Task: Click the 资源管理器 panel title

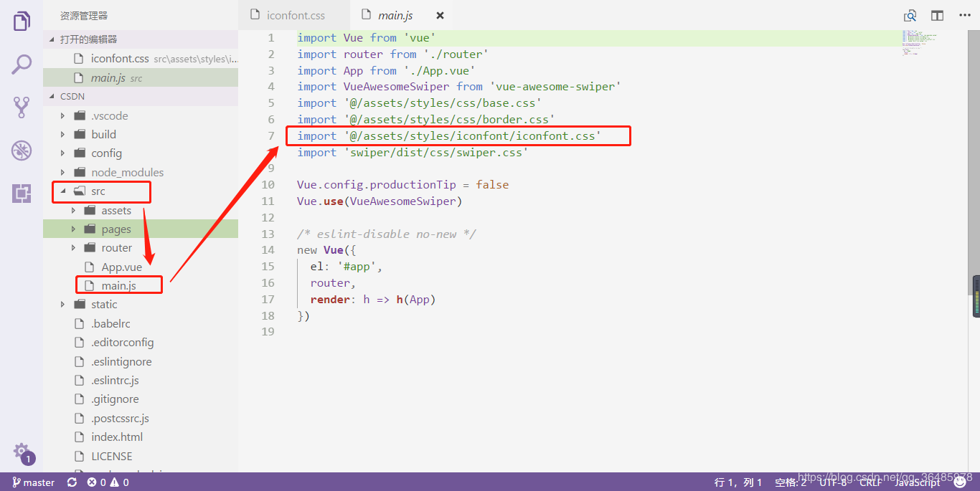Action: (x=84, y=15)
